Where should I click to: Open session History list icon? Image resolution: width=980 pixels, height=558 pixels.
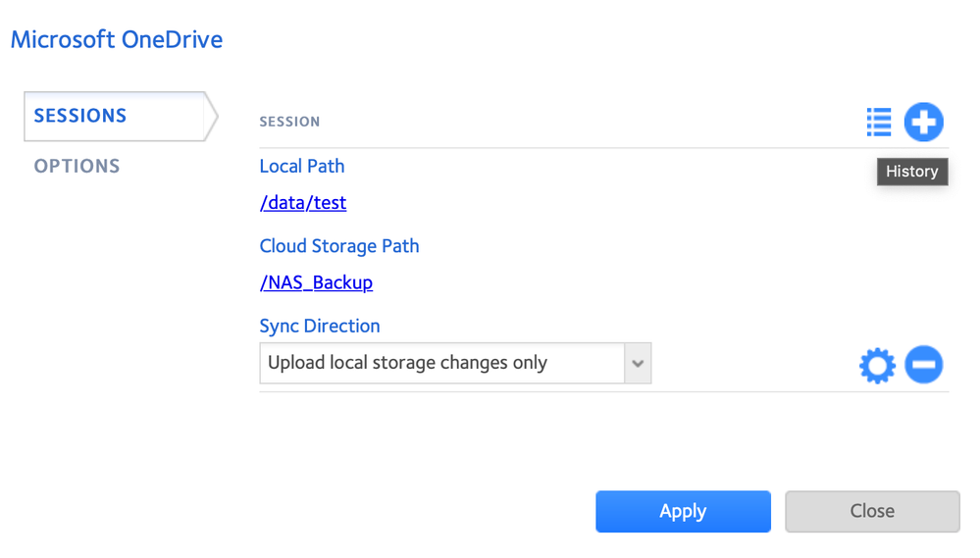click(x=879, y=122)
